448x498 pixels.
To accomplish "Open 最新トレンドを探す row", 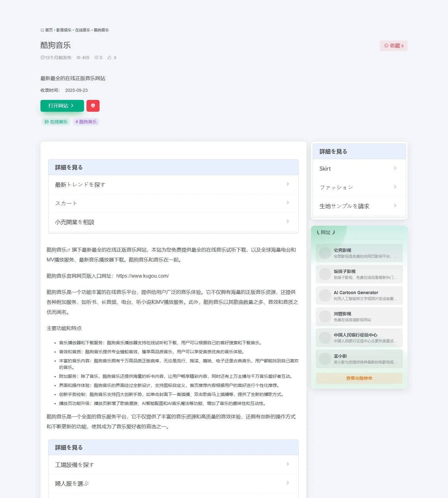I will click(173, 185).
